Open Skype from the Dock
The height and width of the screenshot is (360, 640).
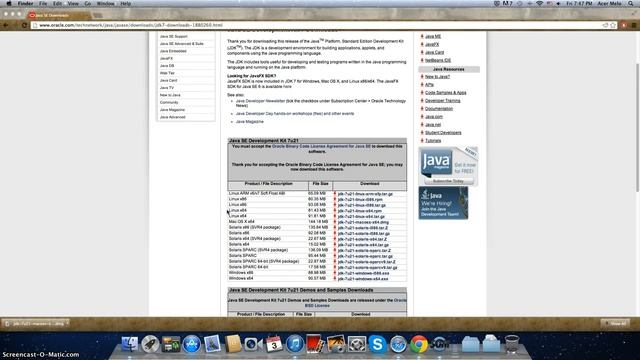pos(378,344)
